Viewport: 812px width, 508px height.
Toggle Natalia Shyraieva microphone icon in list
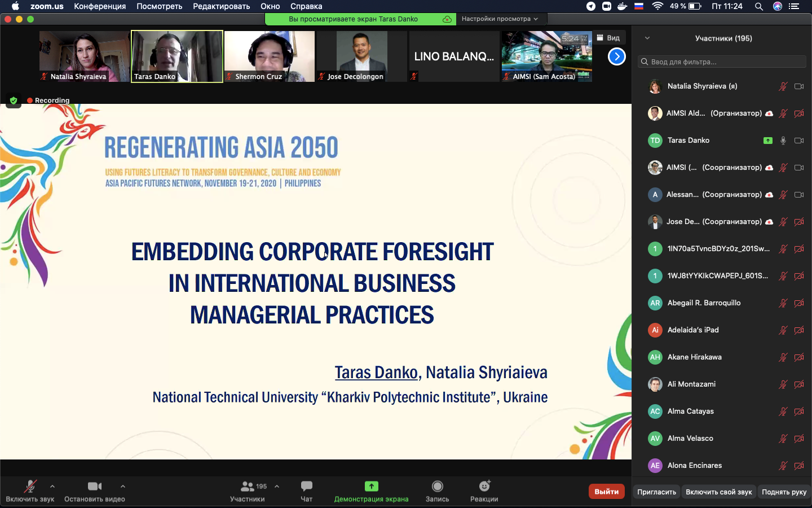783,86
